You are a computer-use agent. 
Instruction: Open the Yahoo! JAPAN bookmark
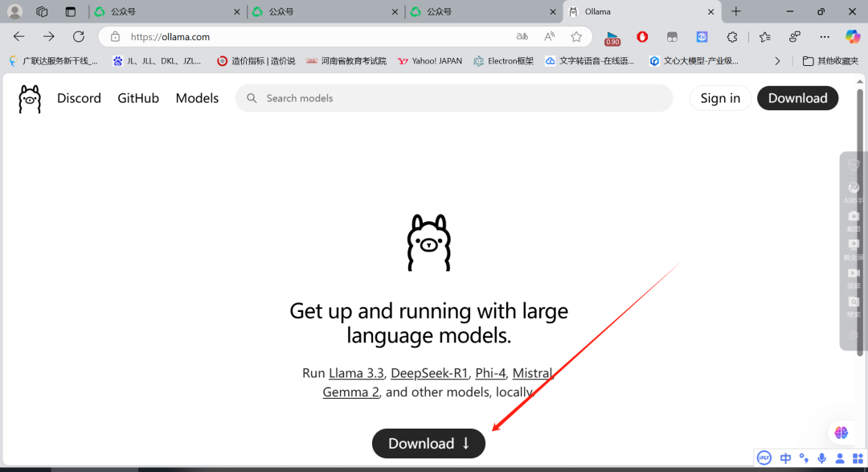pyautogui.click(x=430, y=61)
